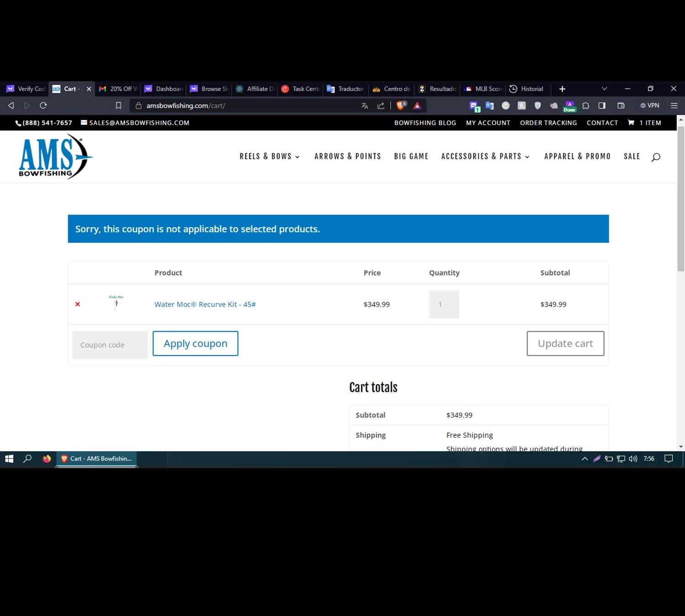This screenshot has height=616, width=685.
Task: Open the site search magnifier icon
Action: [x=656, y=157]
